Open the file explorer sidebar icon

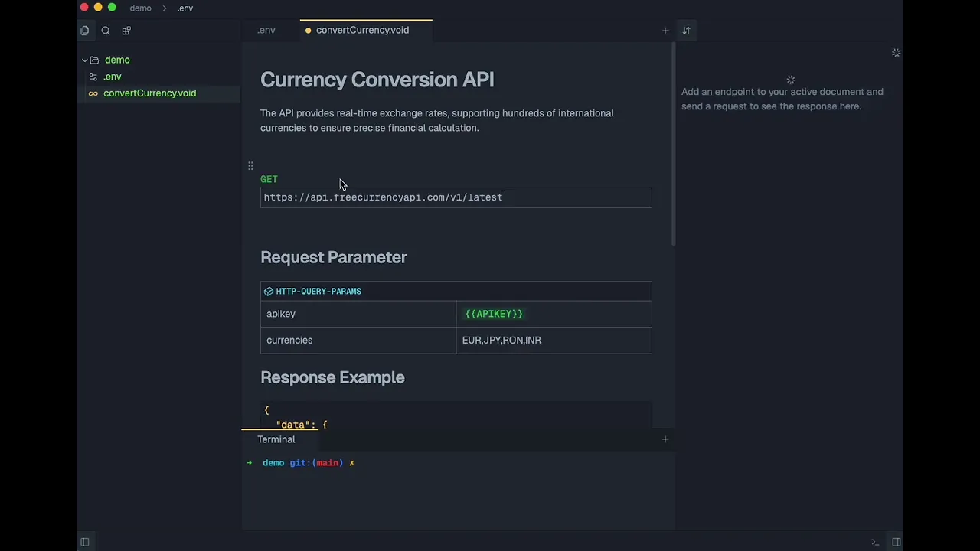point(85,31)
